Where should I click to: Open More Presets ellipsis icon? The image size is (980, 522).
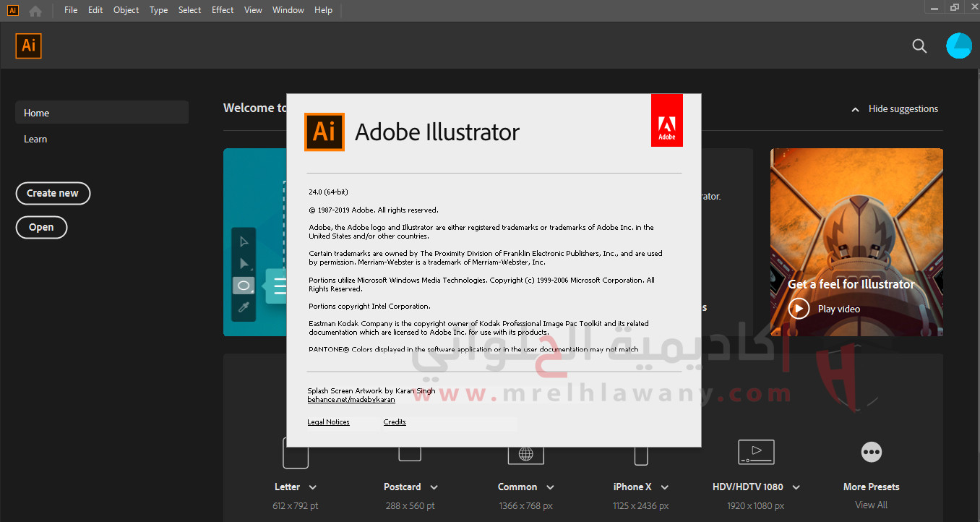click(x=872, y=452)
